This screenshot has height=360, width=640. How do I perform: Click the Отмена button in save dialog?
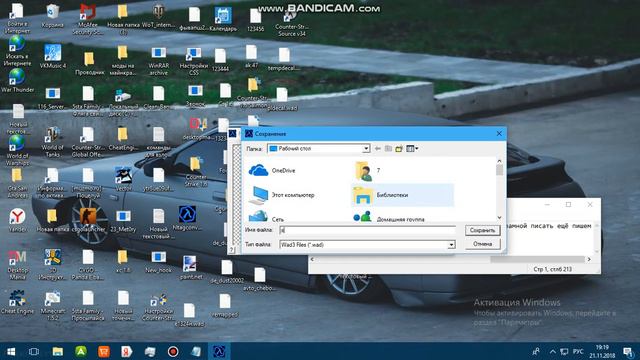point(482,244)
